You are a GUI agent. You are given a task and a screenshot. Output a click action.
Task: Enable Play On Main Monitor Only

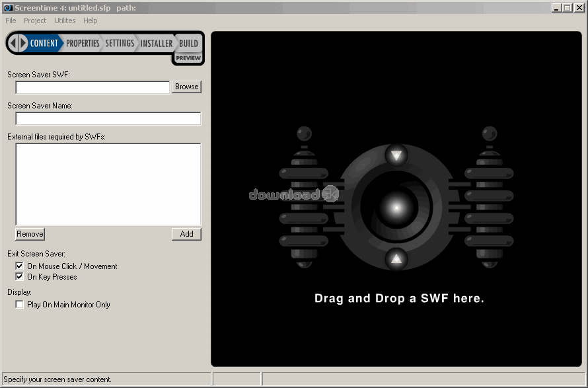click(x=19, y=305)
